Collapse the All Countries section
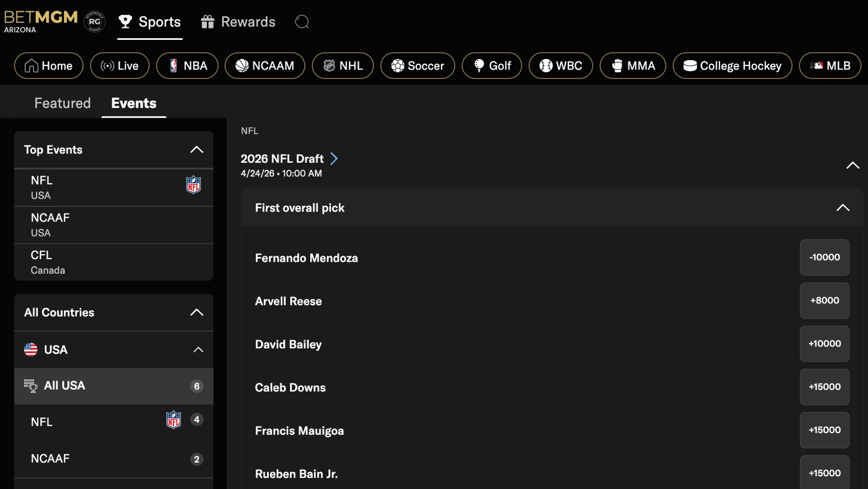 click(x=197, y=312)
